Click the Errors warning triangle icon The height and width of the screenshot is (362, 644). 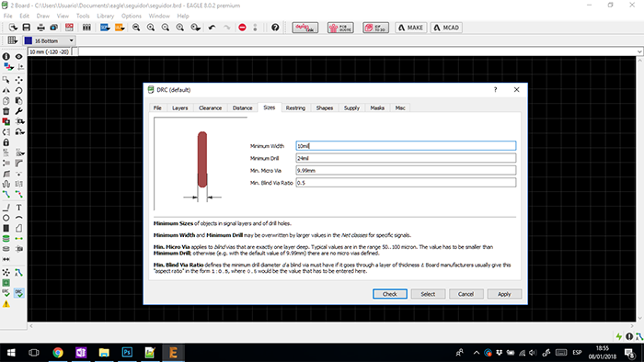tap(6, 304)
